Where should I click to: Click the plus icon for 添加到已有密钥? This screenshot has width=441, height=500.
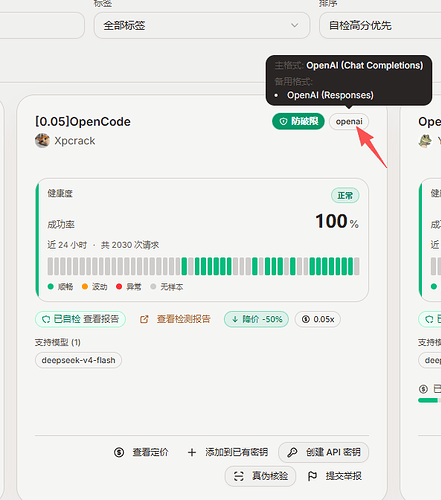[x=192, y=452]
